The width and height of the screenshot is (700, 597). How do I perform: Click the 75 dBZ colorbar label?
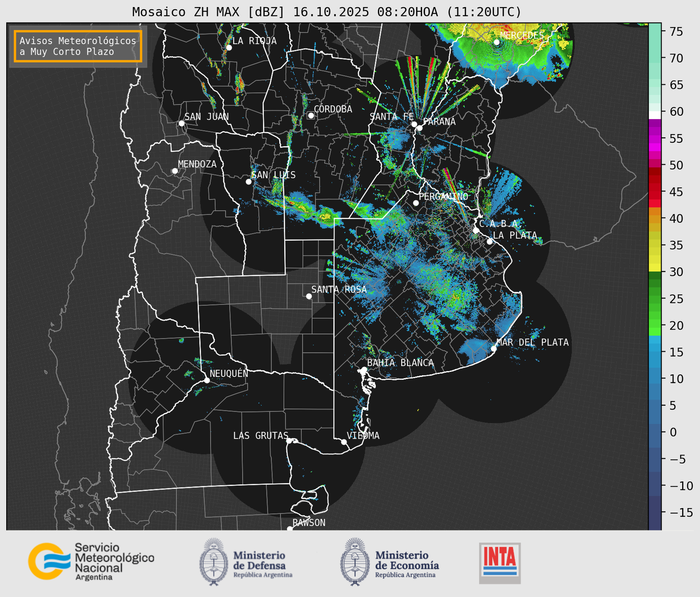pyautogui.click(x=676, y=32)
